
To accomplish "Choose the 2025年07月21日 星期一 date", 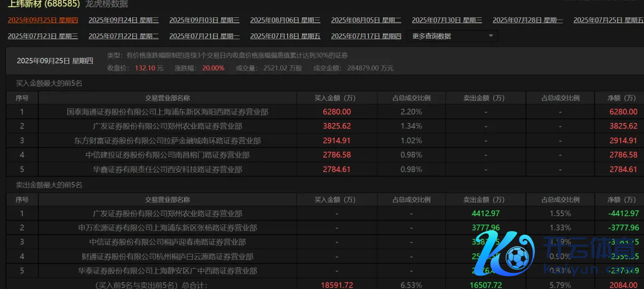I will click(x=204, y=36).
